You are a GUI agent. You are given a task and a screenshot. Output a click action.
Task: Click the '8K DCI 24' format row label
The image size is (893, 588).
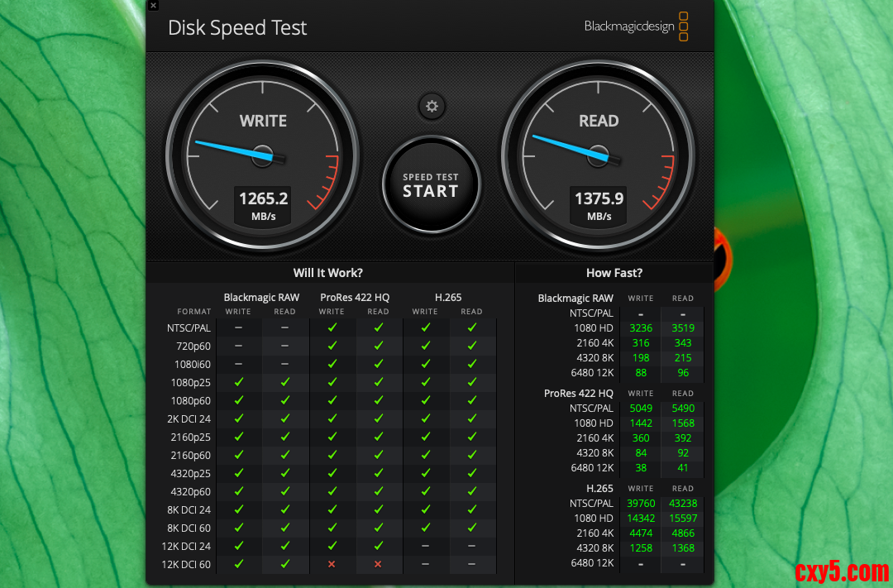pos(189,510)
